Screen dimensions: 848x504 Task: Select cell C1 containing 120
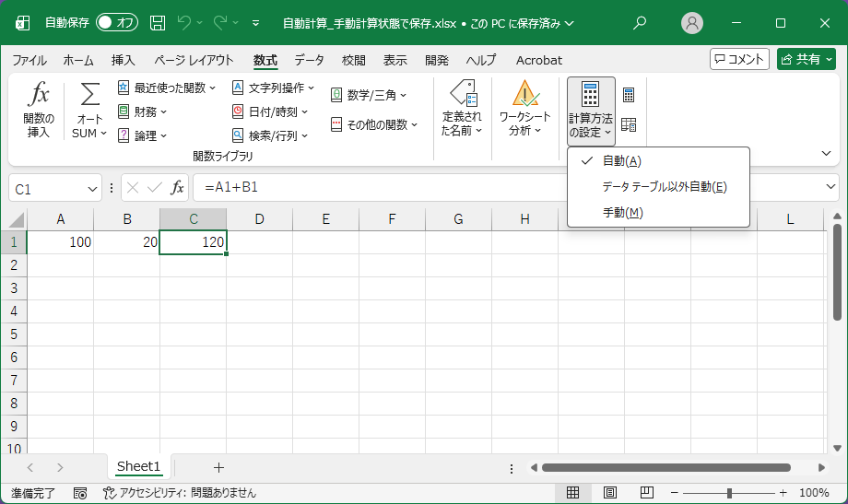[193, 242]
